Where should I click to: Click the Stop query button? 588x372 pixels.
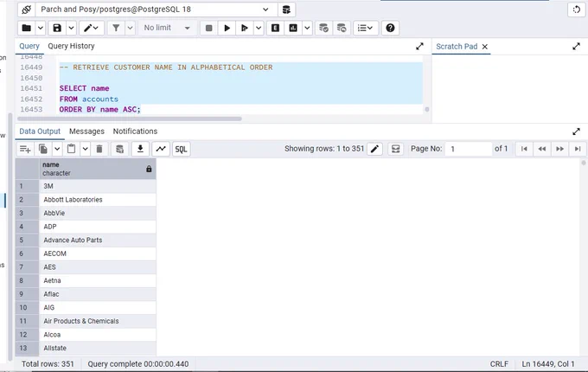pos(209,28)
